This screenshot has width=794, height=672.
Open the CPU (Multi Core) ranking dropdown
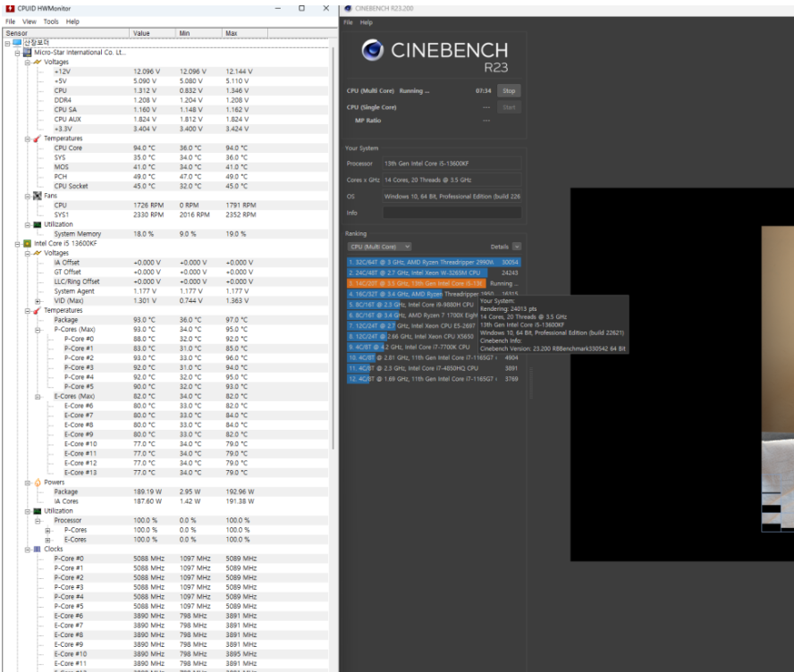point(379,247)
